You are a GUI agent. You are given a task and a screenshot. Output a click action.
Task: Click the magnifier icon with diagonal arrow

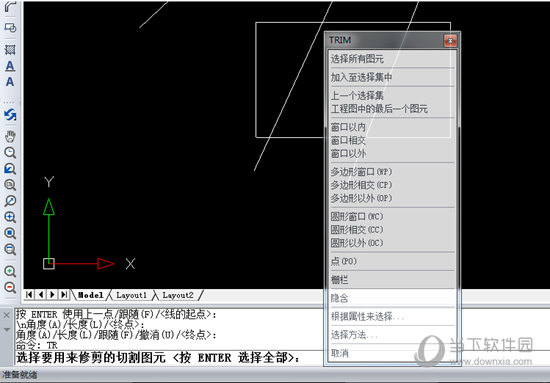click(x=10, y=201)
